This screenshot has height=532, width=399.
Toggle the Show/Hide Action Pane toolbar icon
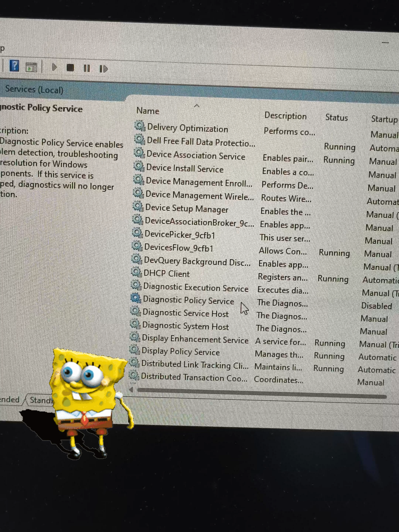tap(31, 67)
